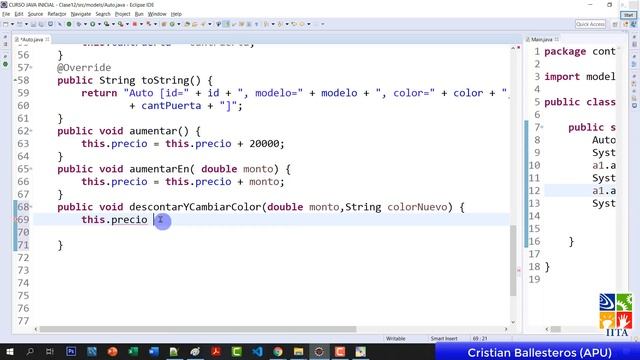Click the New Java Package icon
The width and height of the screenshot is (640, 360).
tap(164, 24)
